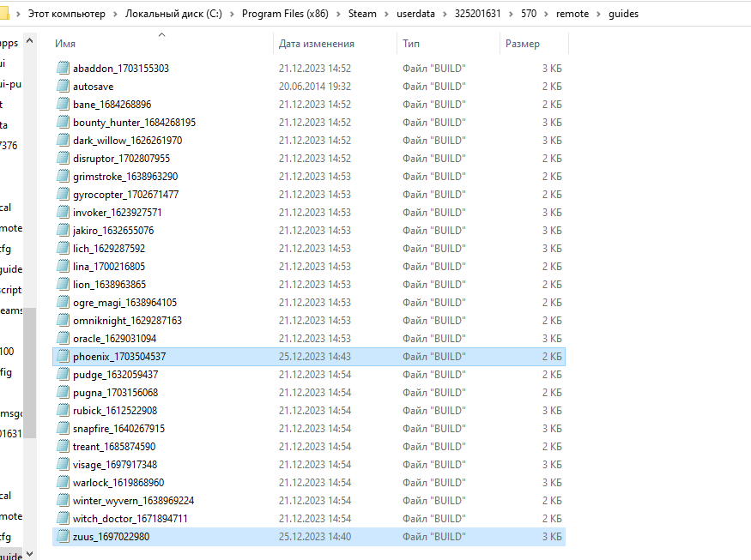
Task: Go to Steam folder breadcrumb
Action: click(362, 14)
